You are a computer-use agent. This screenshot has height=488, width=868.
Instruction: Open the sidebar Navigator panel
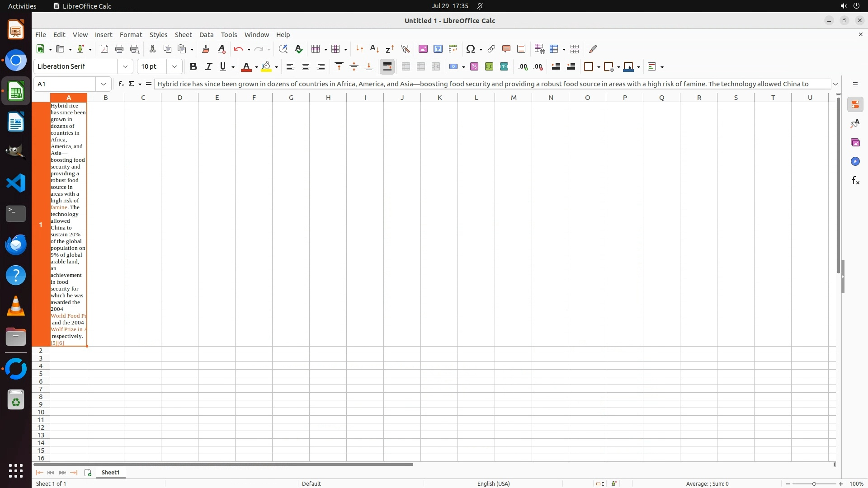(855, 161)
